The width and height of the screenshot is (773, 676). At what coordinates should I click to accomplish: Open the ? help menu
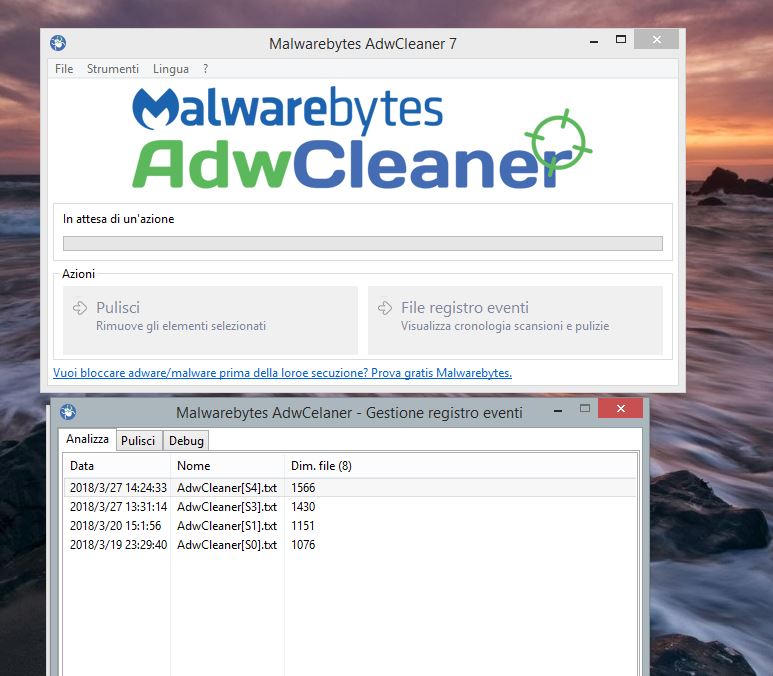(x=206, y=69)
